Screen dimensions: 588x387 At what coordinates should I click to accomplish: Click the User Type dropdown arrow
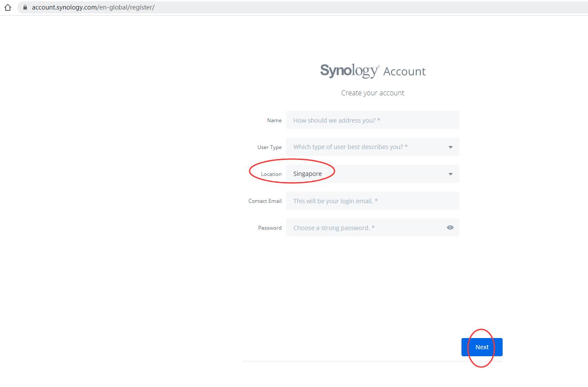click(450, 147)
